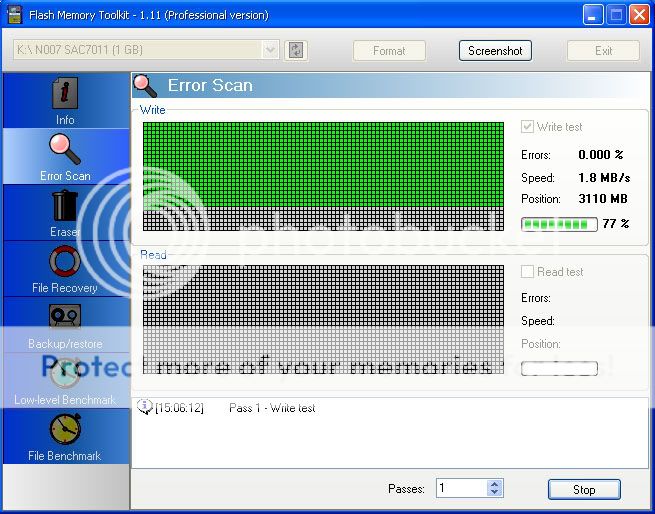Click the Exit button
Viewport: 655px width, 514px height.
603,50
